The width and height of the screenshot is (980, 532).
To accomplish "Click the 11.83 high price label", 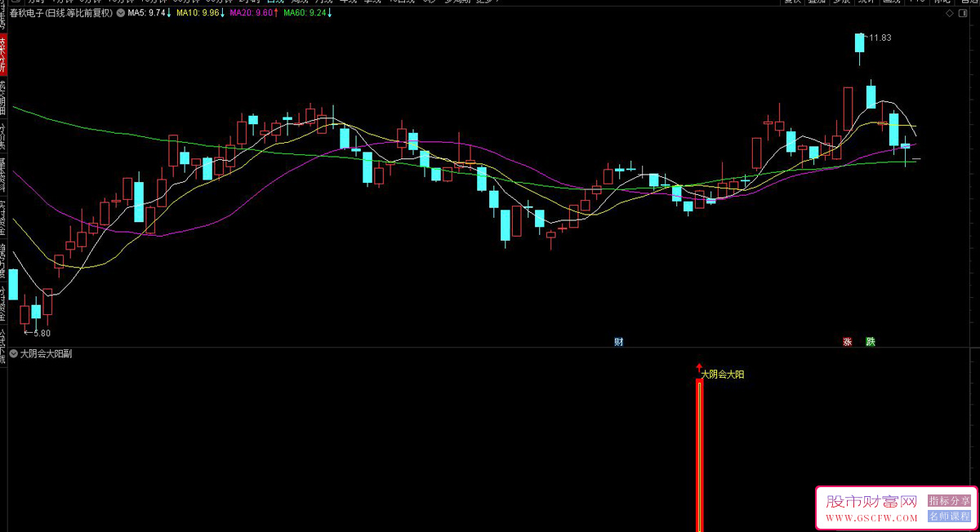I will click(880, 38).
